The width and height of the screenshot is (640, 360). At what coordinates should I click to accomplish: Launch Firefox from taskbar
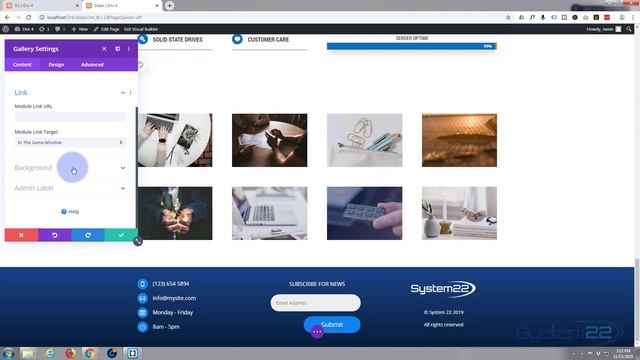pos(71,353)
